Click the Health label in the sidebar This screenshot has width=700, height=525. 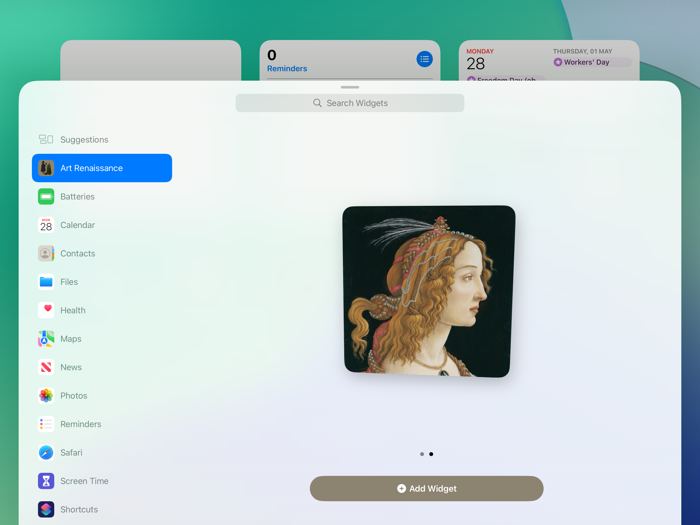pos(73,310)
